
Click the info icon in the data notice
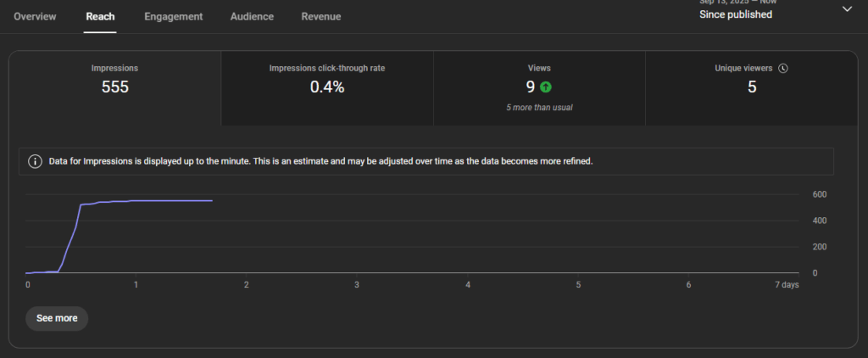[35, 161]
